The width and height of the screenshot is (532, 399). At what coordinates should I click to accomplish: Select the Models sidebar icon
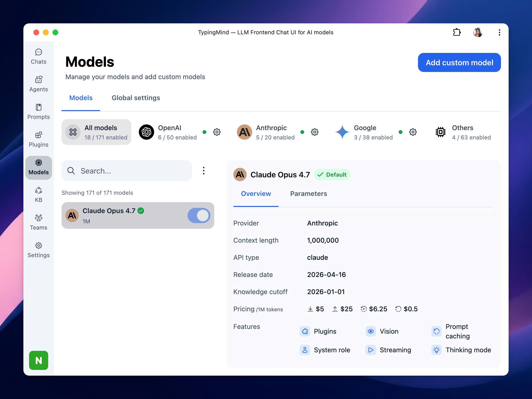pos(38,168)
